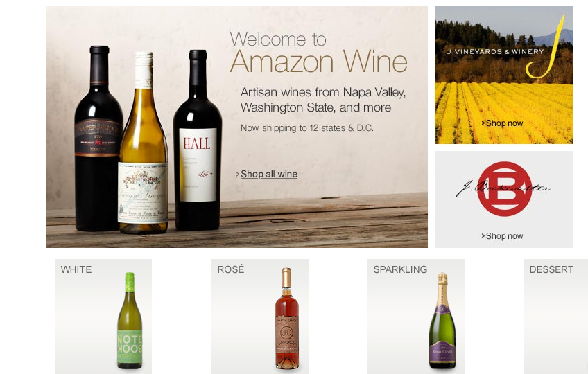Click the Pepper Bridge dark bottle in banner
This screenshot has height=374, width=588.
[x=98, y=138]
